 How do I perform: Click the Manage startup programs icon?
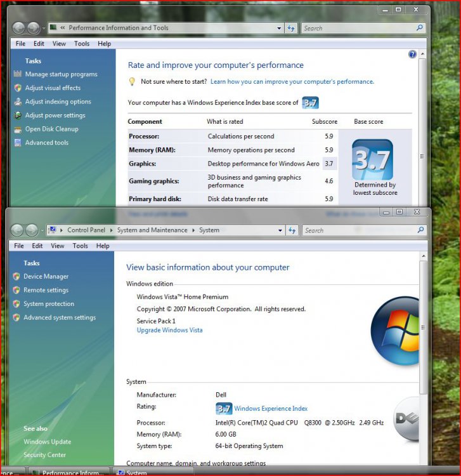tap(18, 74)
